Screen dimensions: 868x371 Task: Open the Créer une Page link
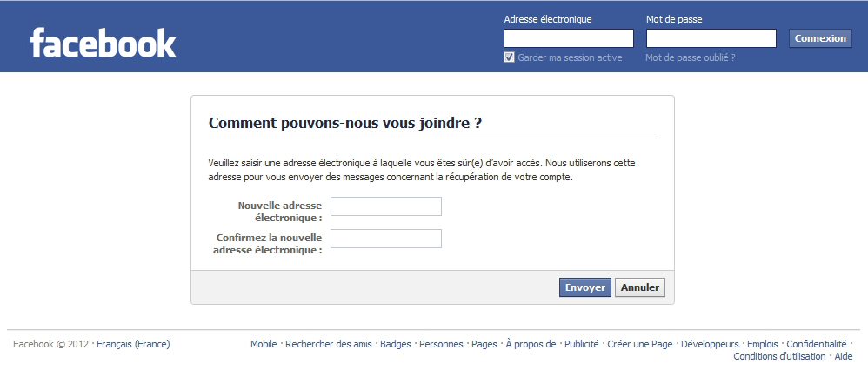640,344
